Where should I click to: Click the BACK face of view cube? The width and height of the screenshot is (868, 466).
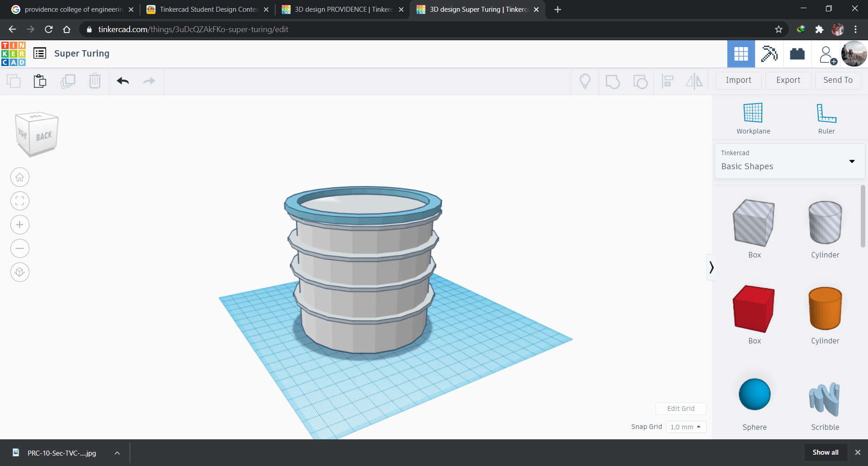click(x=44, y=136)
